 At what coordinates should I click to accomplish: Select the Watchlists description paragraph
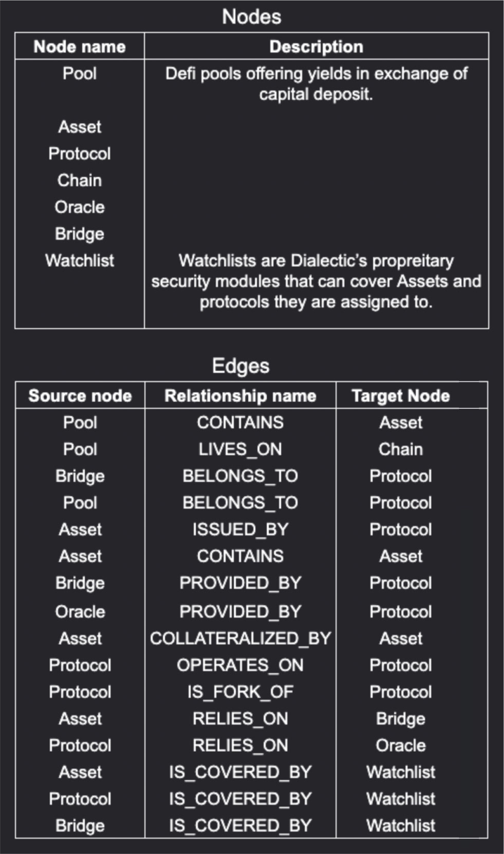[316, 281]
